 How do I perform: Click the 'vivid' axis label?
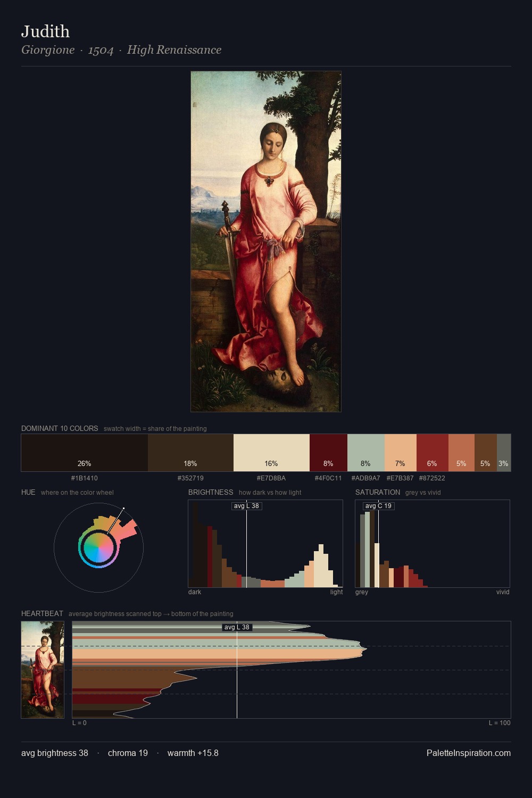point(503,592)
